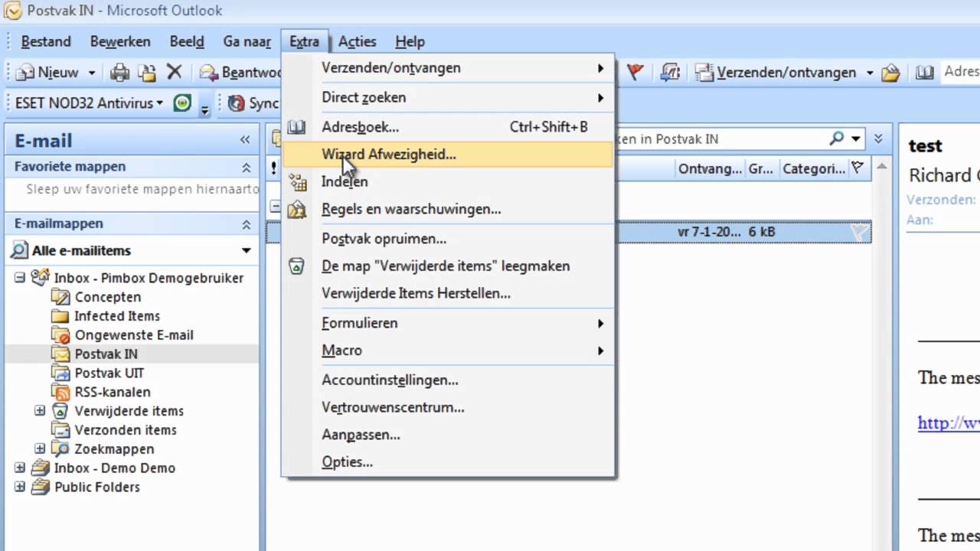The width and height of the screenshot is (980, 551).
Task: Sort by the Ontvang... column header
Action: (x=709, y=169)
